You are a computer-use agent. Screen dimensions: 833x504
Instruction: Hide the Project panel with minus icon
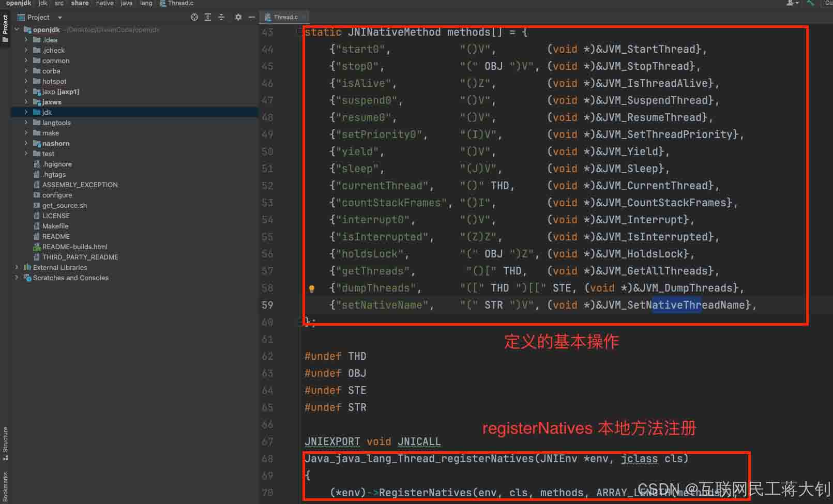(x=252, y=17)
